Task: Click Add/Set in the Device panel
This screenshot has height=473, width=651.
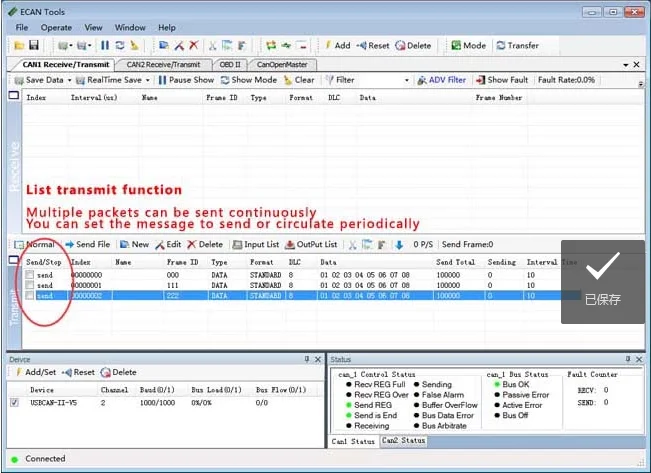Action: point(36,372)
